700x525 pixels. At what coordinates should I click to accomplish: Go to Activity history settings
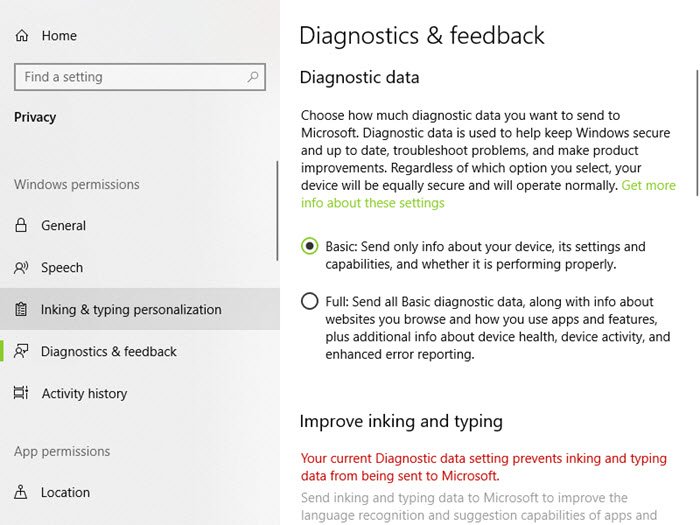pyautogui.click(x=84, y=394)
